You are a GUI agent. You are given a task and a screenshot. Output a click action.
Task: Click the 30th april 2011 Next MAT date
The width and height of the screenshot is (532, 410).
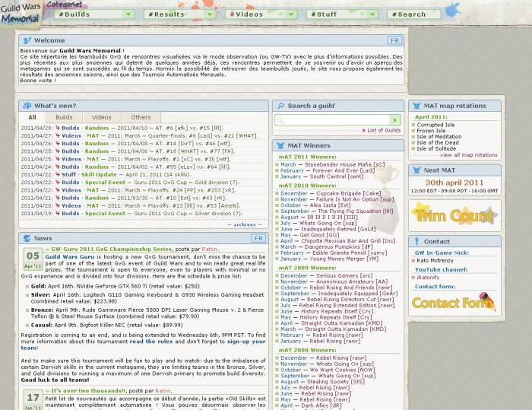pos(454,183)
